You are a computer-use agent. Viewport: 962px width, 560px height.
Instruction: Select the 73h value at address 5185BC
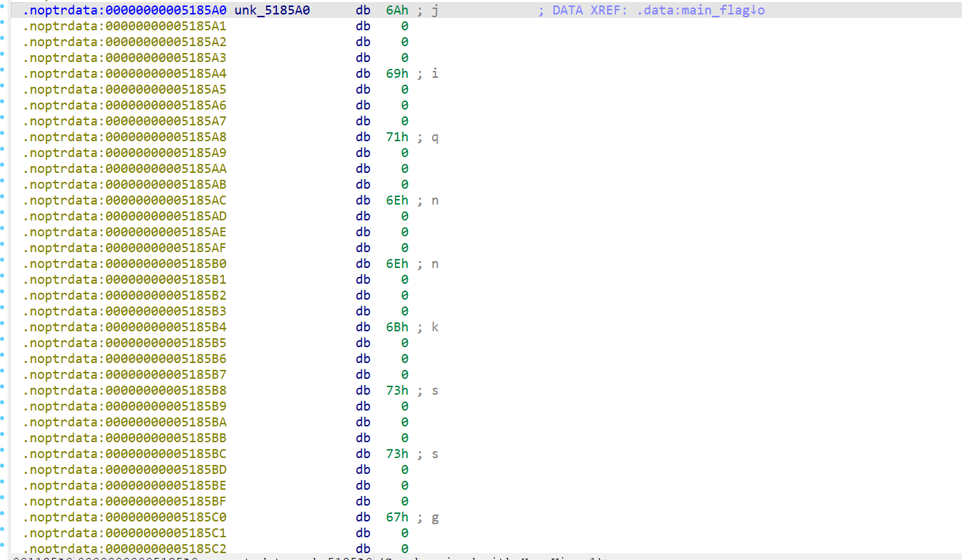click(x=397, y=454)
